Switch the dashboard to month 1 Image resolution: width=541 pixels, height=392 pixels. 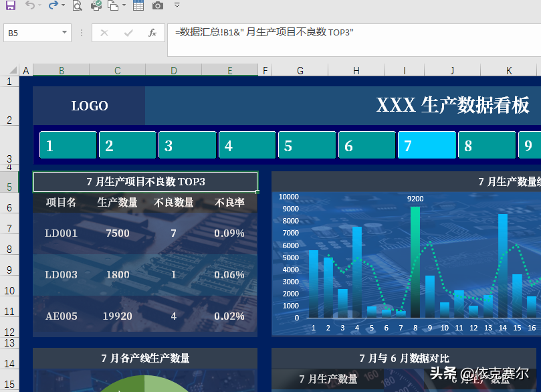click(68, 145)
